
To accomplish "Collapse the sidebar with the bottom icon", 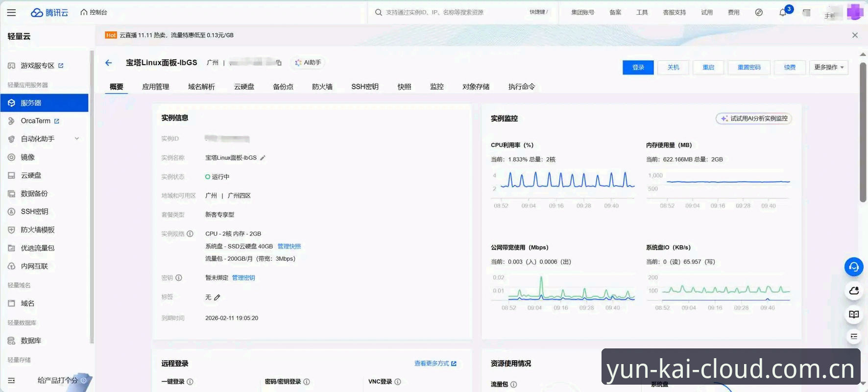I will coord(11,380).
